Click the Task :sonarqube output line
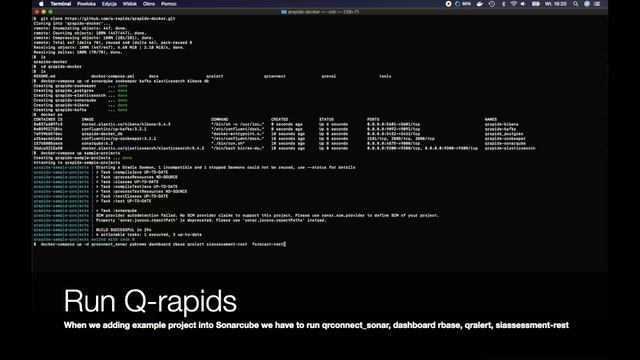Viewport: 640px width, 360px height. coord(116,211)
